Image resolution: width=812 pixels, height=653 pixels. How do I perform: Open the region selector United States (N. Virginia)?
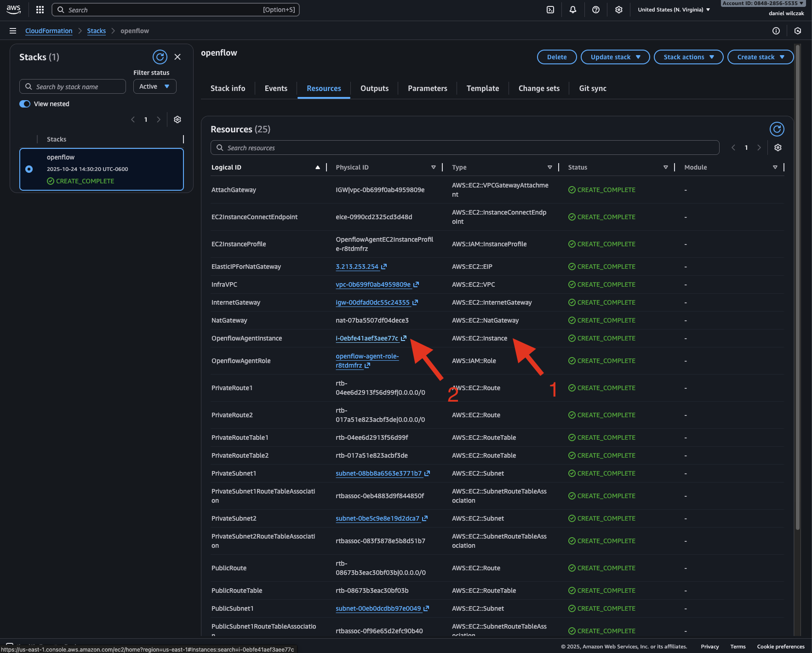pyautogui.click(x=674, y=10)
